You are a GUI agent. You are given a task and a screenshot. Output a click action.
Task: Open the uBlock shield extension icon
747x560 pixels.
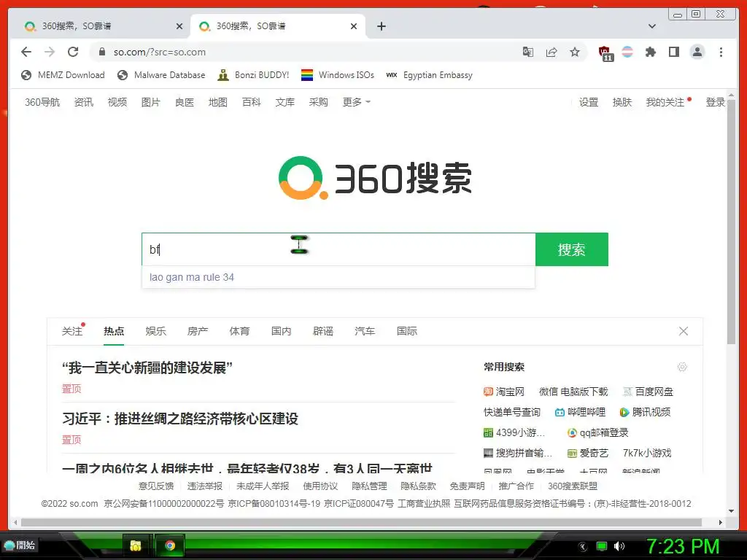[605, 52]
